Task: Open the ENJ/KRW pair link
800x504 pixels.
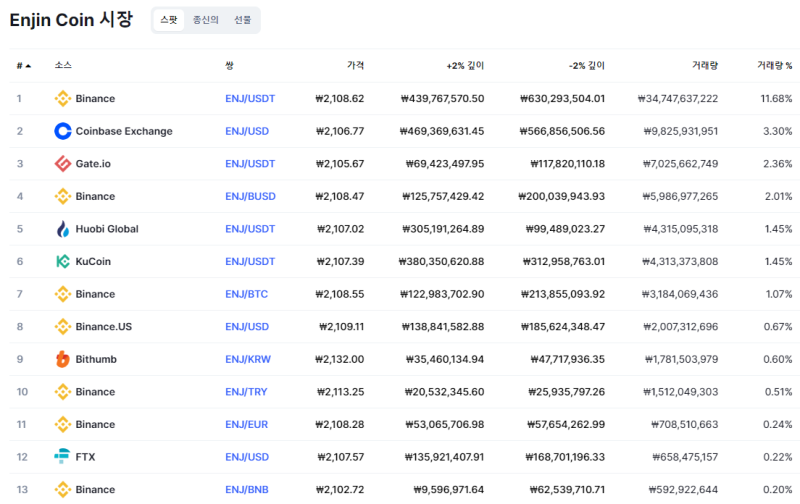Action: pos(248,360)
